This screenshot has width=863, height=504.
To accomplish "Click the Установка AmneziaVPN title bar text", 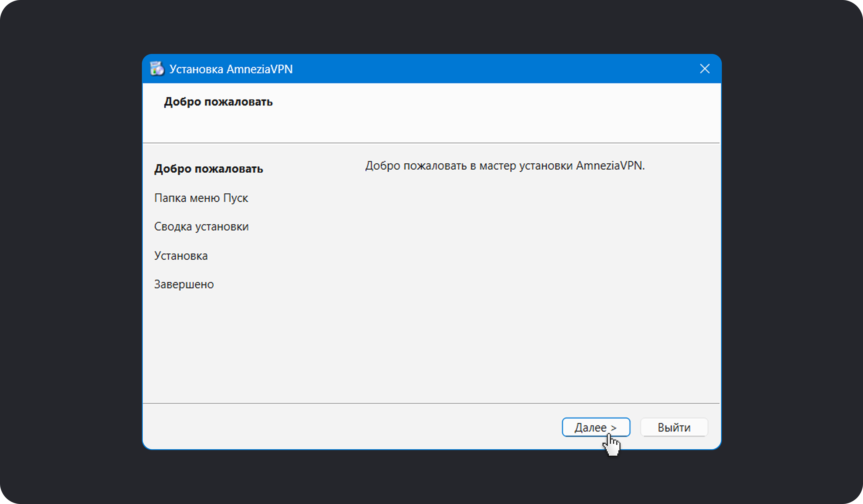I will [x=231, y=69].
